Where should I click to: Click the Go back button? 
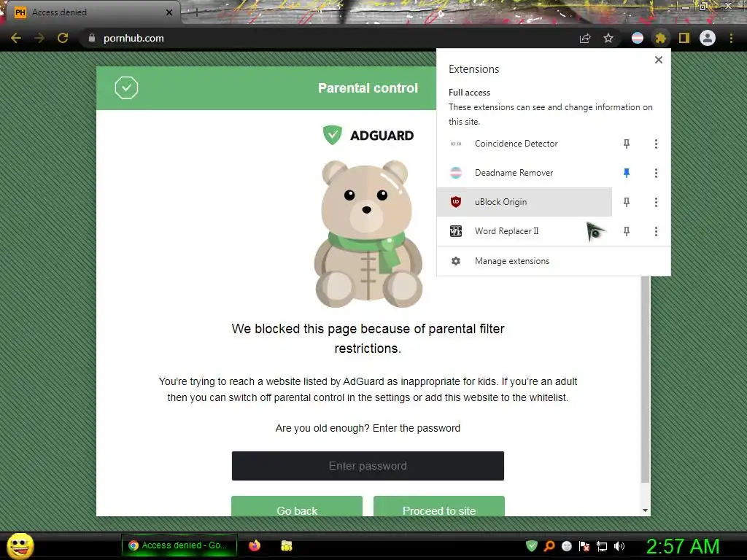tap(297, 507)
